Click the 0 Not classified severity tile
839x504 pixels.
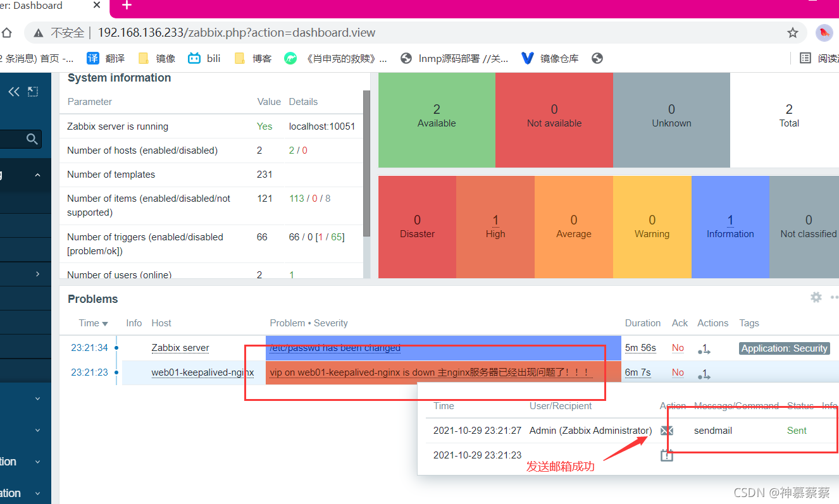(x=804, y=226)
